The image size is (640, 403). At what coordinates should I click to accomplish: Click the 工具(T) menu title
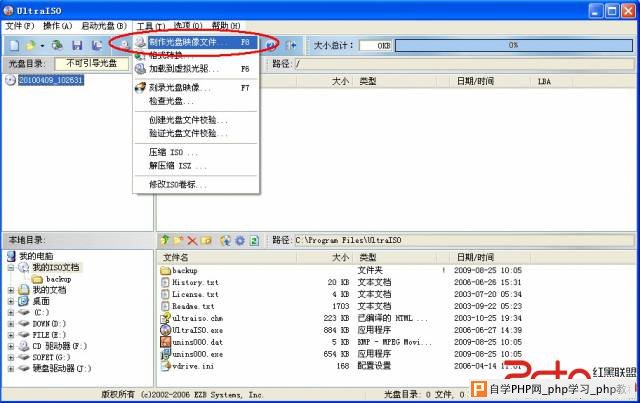tap(151, 26)
